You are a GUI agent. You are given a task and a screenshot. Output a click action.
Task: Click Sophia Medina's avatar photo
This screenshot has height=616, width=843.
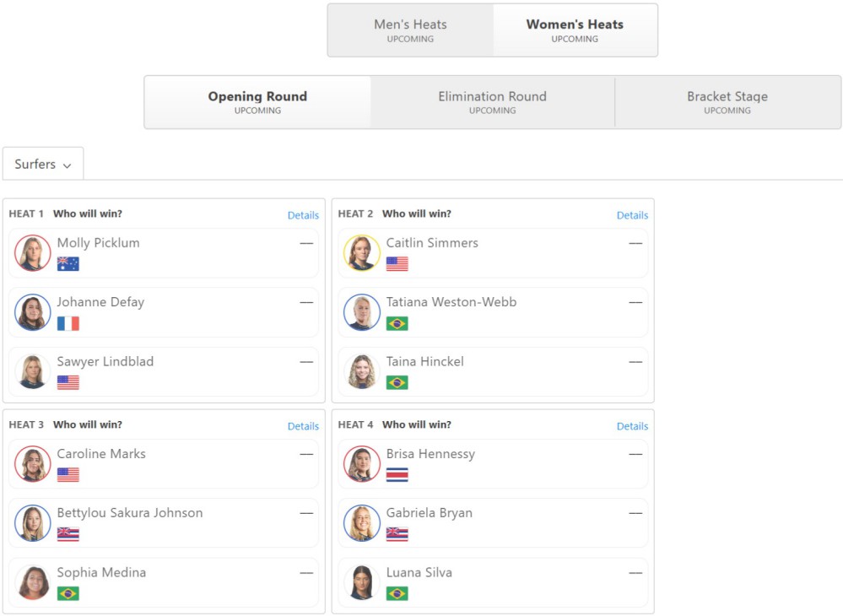click(33, 583)
